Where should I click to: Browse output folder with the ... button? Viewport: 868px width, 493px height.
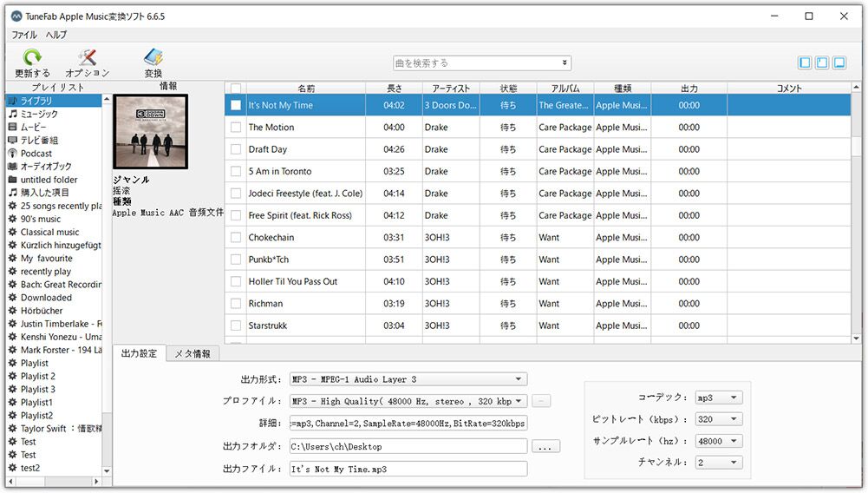click(x=545, y=446)
